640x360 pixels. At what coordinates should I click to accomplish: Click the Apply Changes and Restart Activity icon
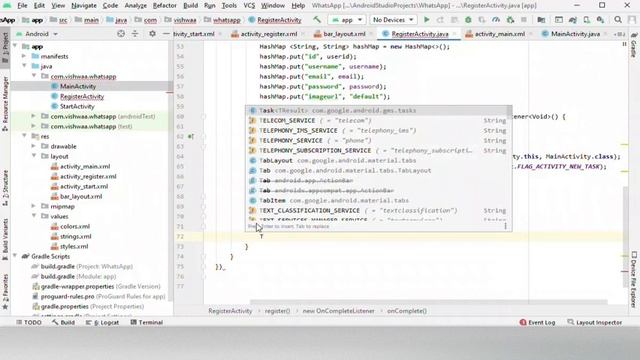(440, 20)
